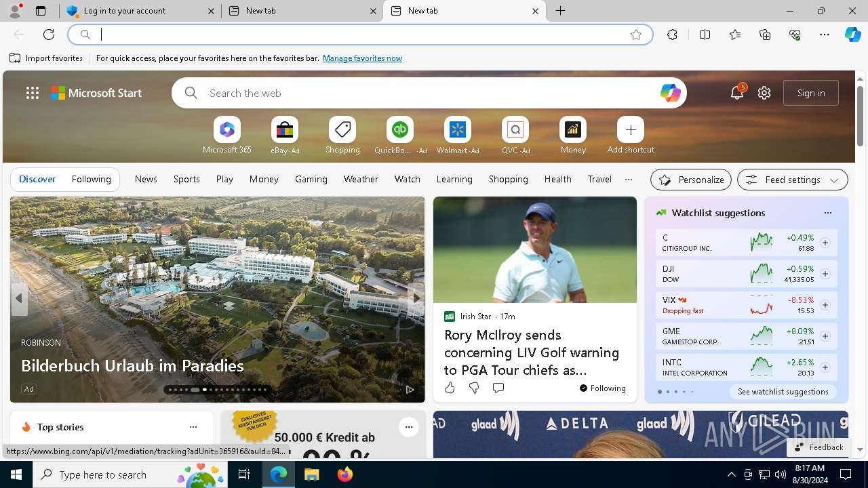
Task: Switch to the Following feed tab
Action: coord(91,180)
